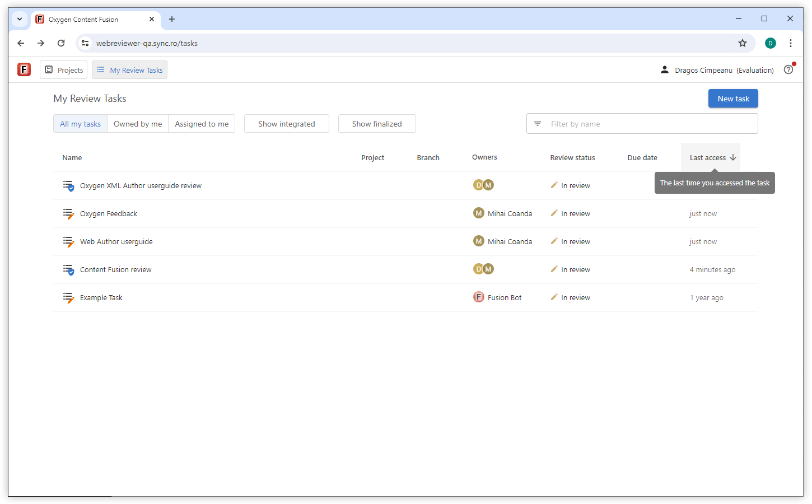Click the 1 year ago last access value
812x504 pixels.
point(707,298)
